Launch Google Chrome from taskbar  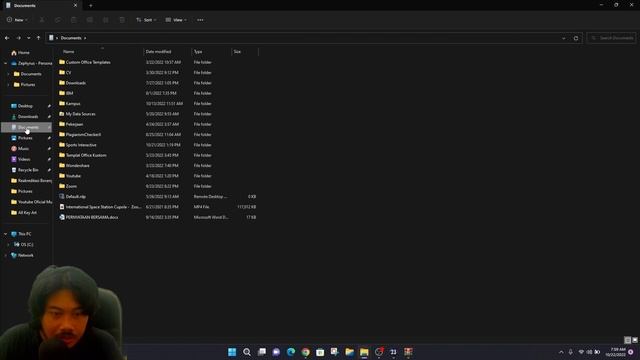[305, 352]
